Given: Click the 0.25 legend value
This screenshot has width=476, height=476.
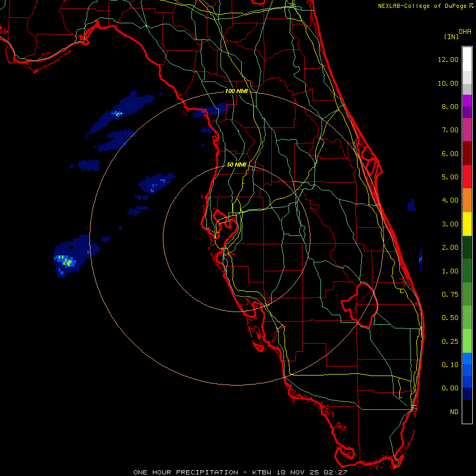Looking at the screenshot, I should (x=450, y=342).
